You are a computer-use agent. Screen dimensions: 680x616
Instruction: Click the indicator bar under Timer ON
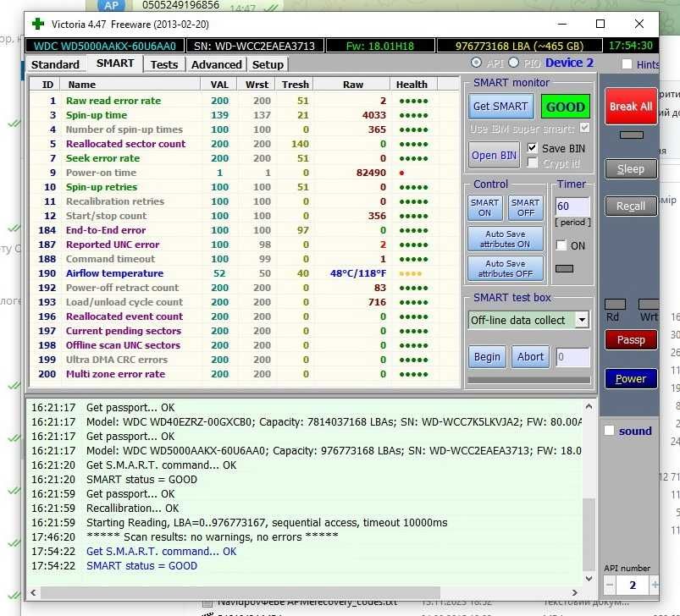coord(564,268)
